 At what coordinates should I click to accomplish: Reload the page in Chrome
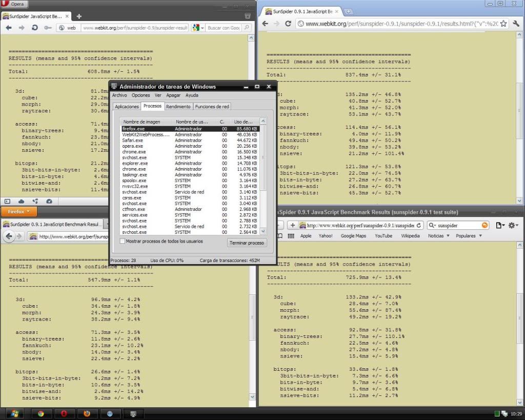point(288,24)
